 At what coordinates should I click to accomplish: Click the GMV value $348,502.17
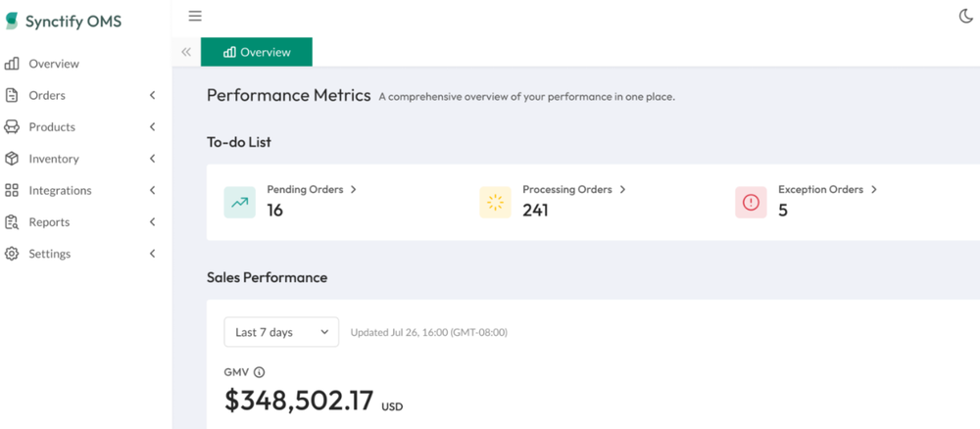(x=299, y=401)
